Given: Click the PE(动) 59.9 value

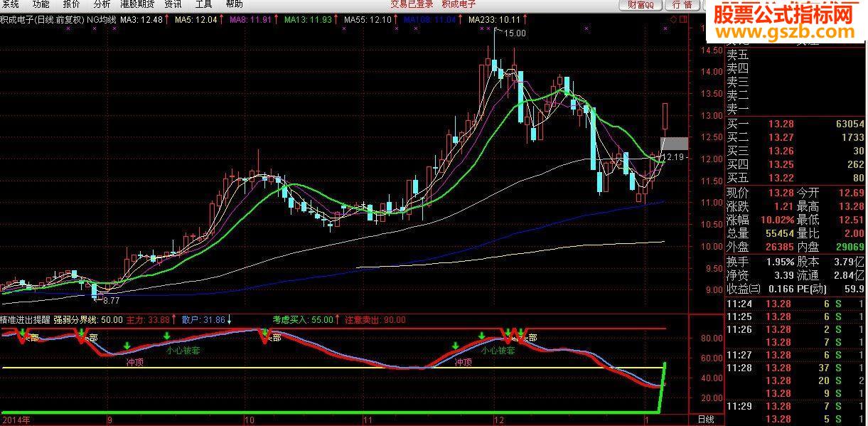Looking at the screenshot, I should coord(854,289).
